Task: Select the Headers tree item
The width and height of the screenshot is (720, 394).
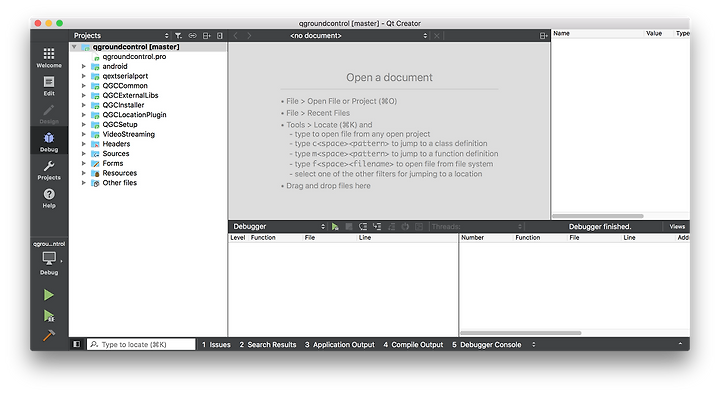Action: [x=116, y=144]
